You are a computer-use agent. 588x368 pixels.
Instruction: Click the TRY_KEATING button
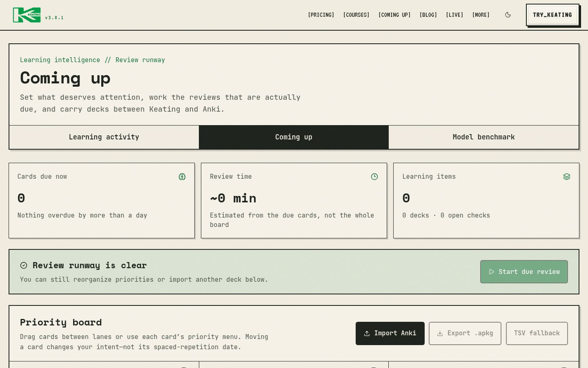click(552, 15)
